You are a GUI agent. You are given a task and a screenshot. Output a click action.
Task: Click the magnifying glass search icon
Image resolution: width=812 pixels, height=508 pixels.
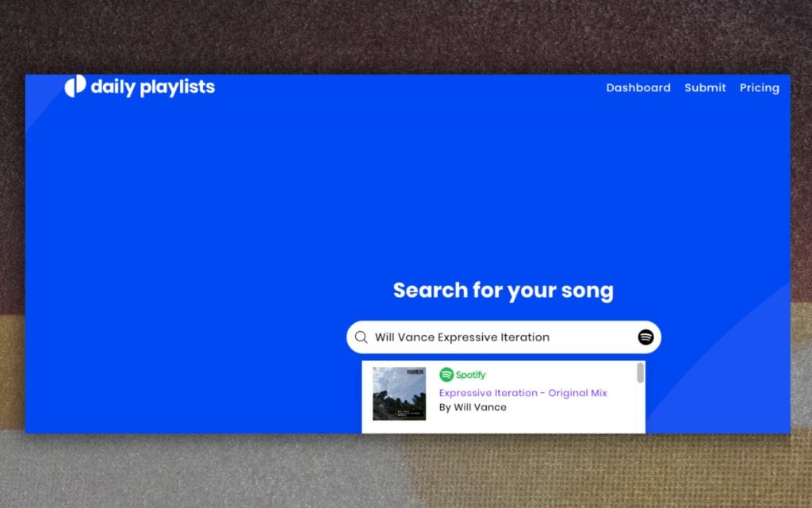coord(362,337)
